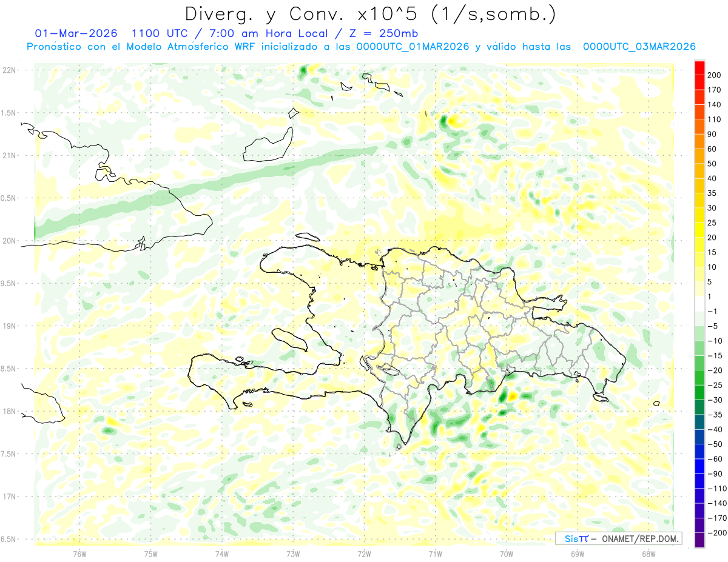Click latitude label 19N
728x562 pixels.
click(9, 326)
